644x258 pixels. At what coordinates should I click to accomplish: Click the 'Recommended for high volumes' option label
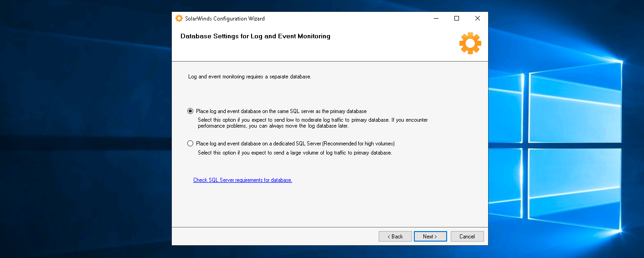(x=295, y=144)
